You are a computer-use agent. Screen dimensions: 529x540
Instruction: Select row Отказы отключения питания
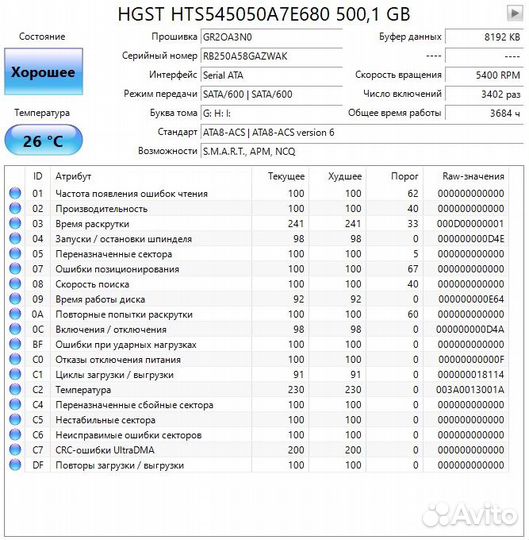coord(257,360)
